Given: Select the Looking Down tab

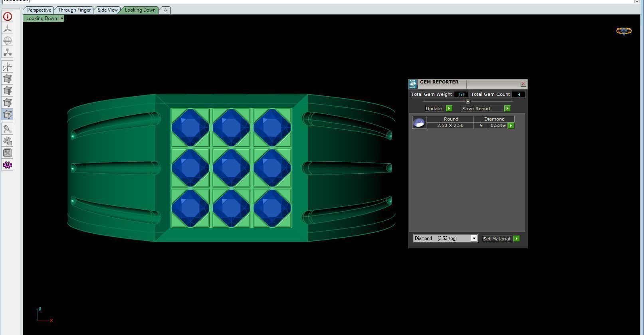Looking at the screenshot, I should click(140, 10).
